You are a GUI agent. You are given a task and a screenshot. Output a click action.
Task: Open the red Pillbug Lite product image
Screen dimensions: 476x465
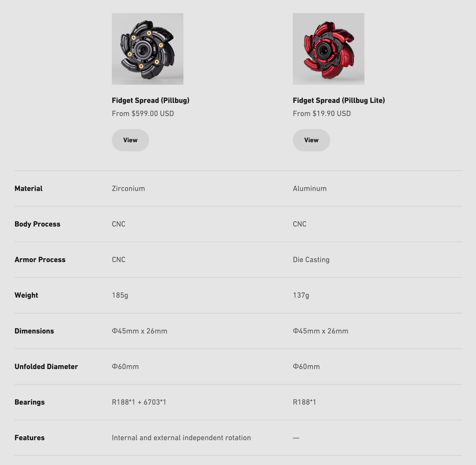[x=328, y=49]
